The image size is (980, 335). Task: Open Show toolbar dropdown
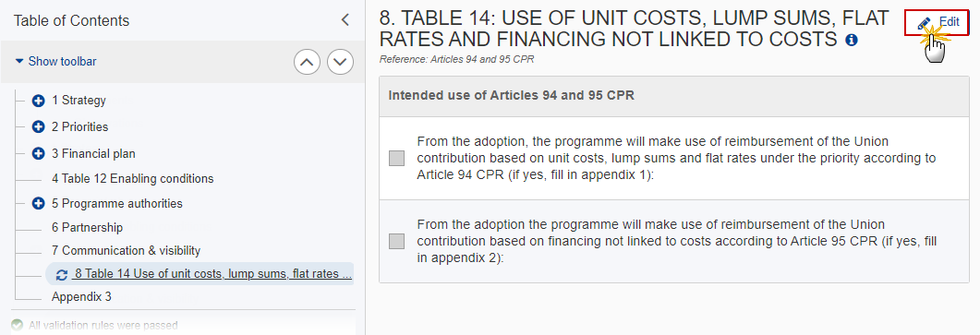[55, 61]
